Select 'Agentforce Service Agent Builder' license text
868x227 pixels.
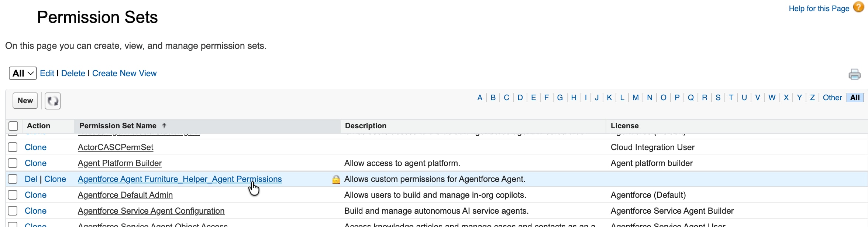click(672, 211)
